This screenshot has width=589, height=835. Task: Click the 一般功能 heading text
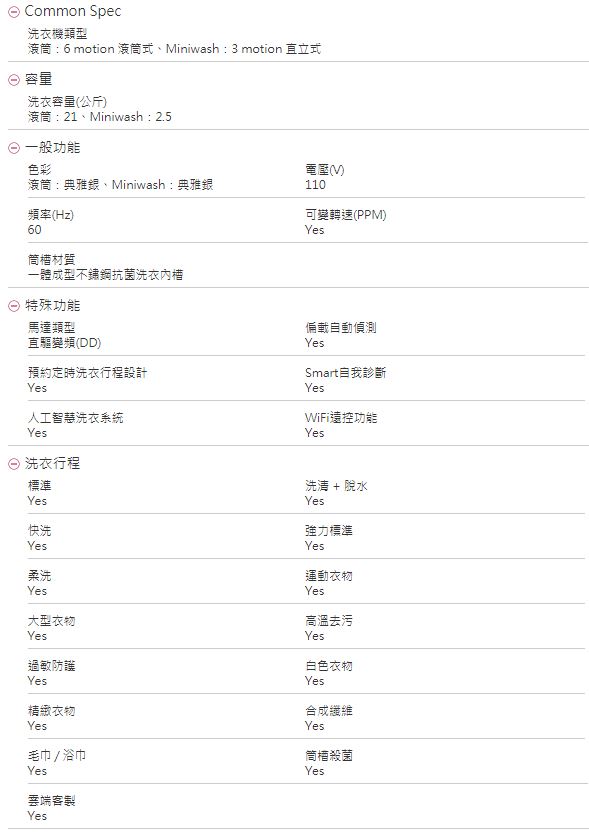[x=52, y=148]
